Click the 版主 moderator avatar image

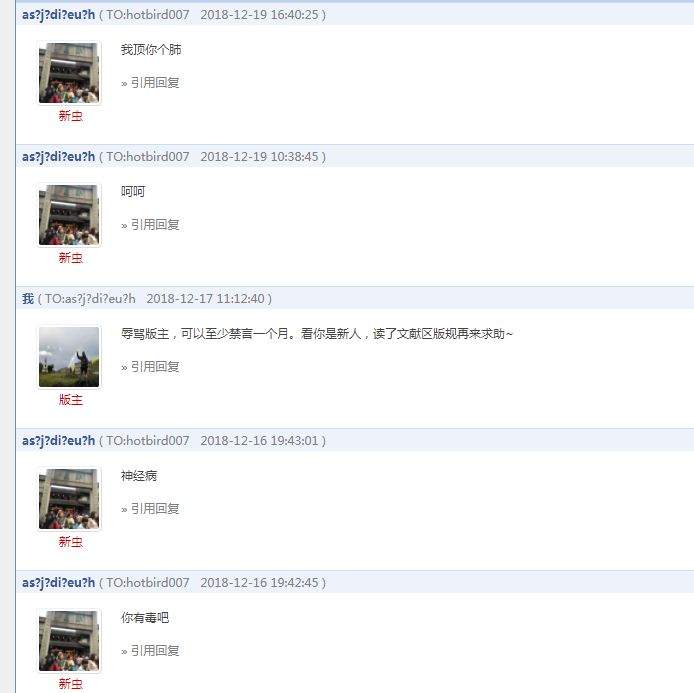pyautogui.click(x=69, y=357)
